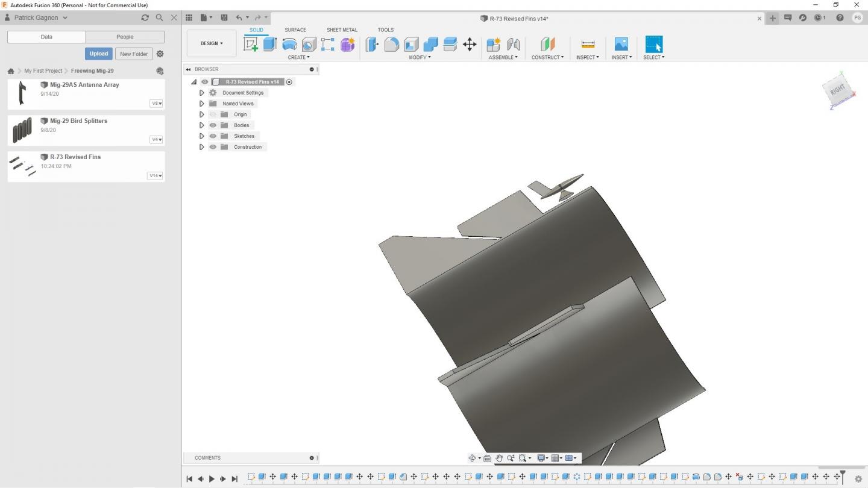
Task: Switch to the SURFACE tab
Action: coord(295,30)
